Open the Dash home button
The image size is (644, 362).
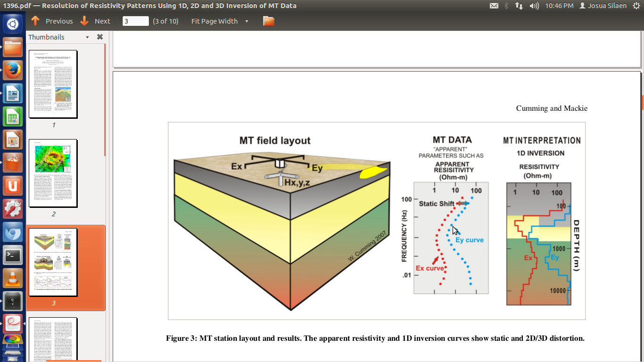tap(12, 24)
